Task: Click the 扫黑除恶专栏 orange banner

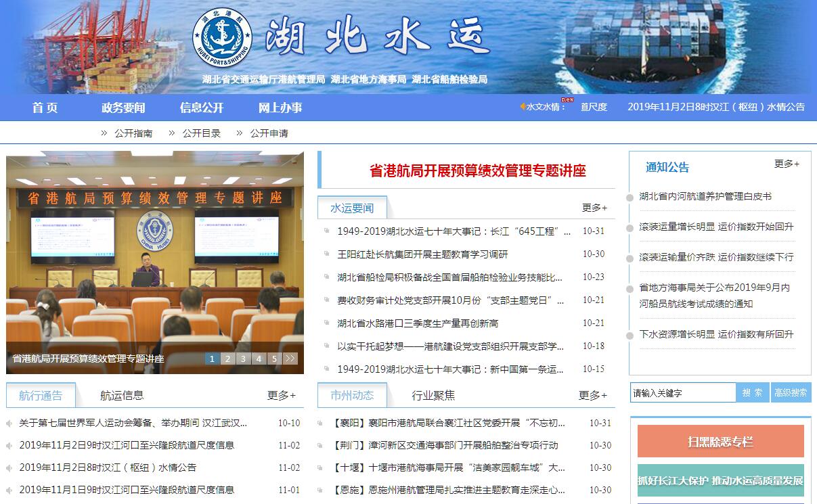Action: pos(720,442)
